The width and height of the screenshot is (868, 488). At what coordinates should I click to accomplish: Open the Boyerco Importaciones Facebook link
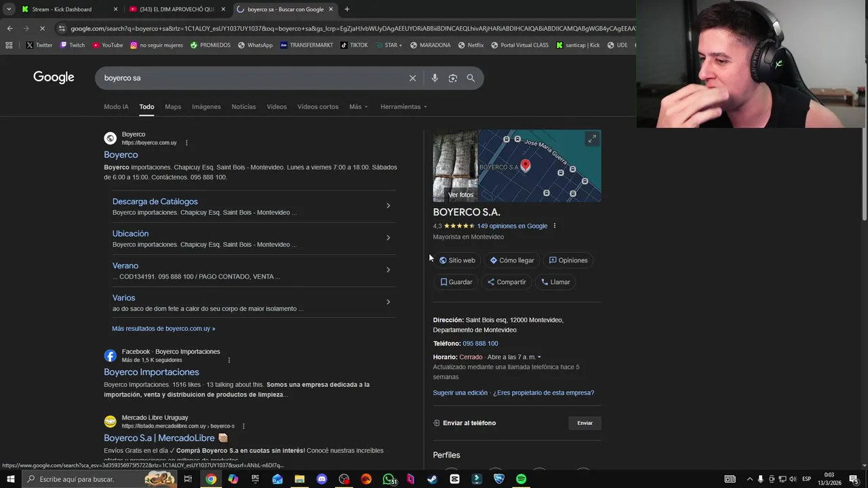[x=151, y=372]
